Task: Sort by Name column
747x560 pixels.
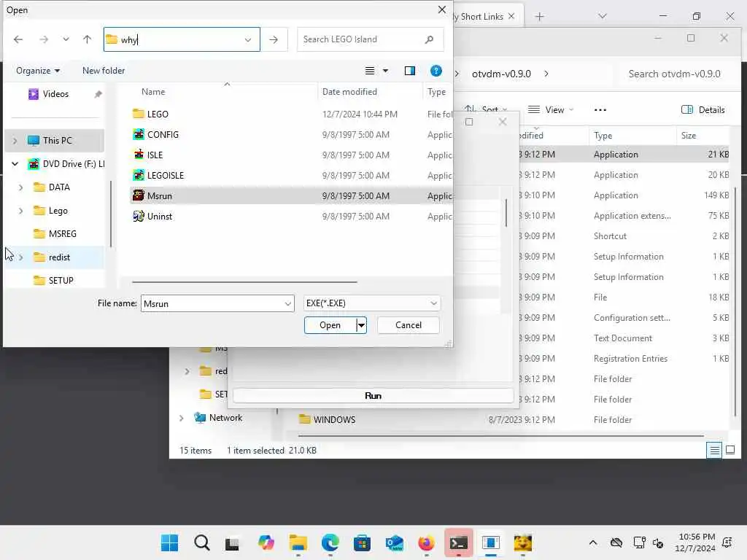Action: (x=153, y=92)
